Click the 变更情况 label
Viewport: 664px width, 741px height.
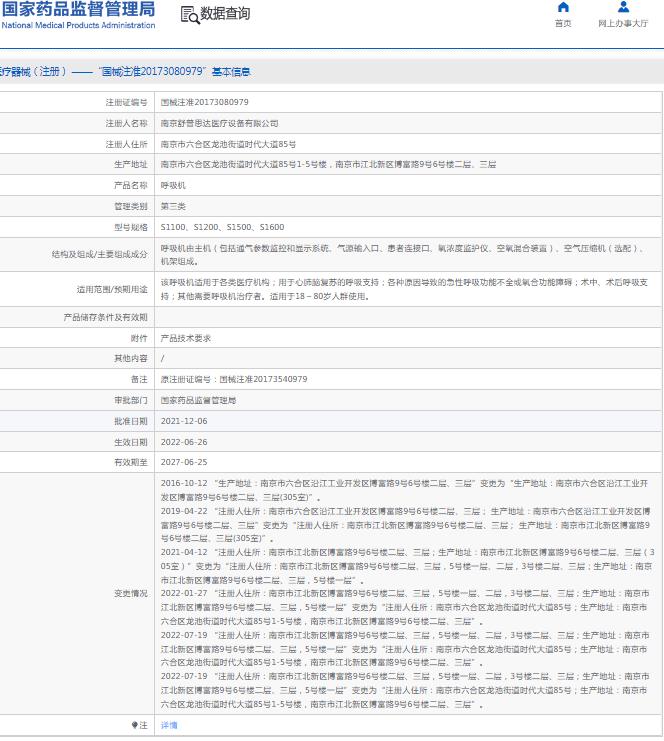(130, 593)
